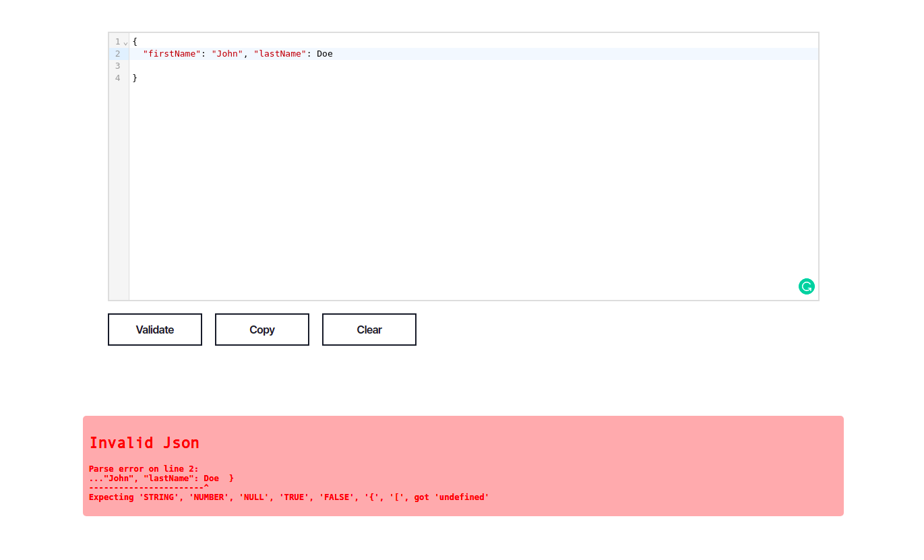Select the "John" string value on line 2

[226, 53]
